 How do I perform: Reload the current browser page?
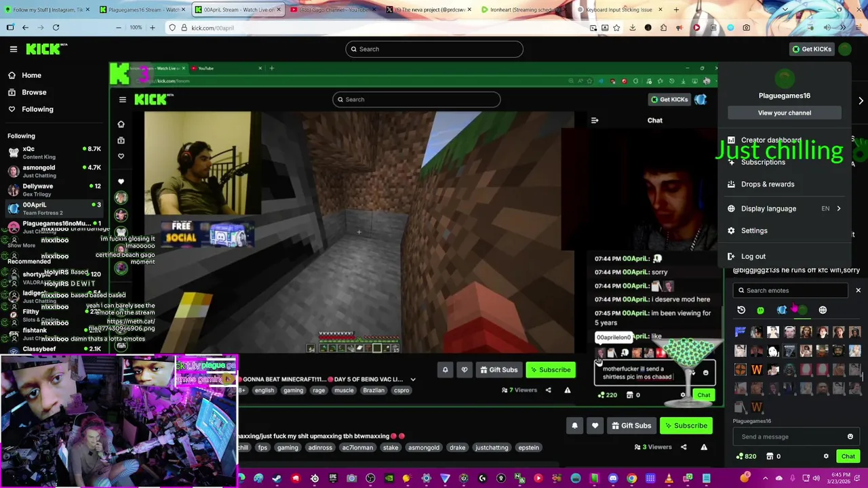coord(56,28)
